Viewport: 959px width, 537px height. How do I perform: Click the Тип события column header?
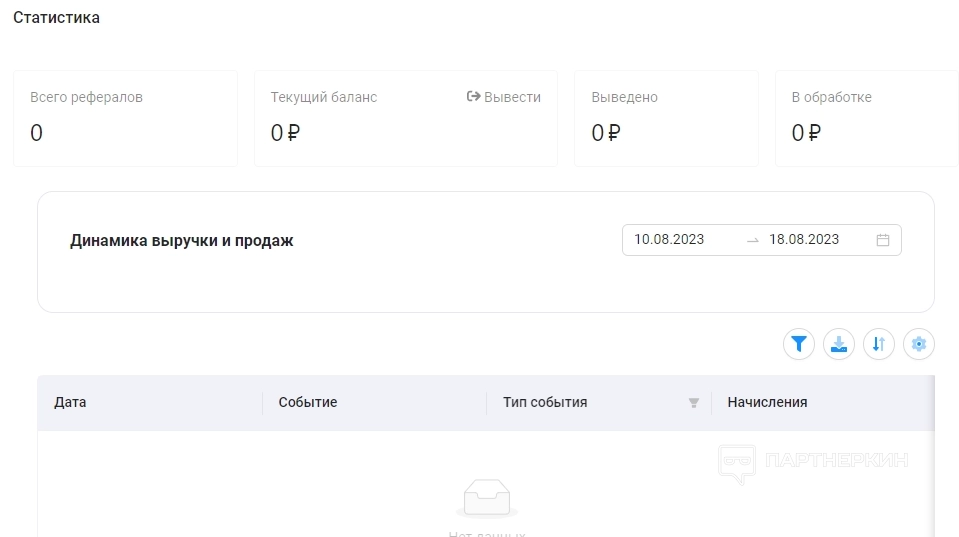[x=545, y=403]
